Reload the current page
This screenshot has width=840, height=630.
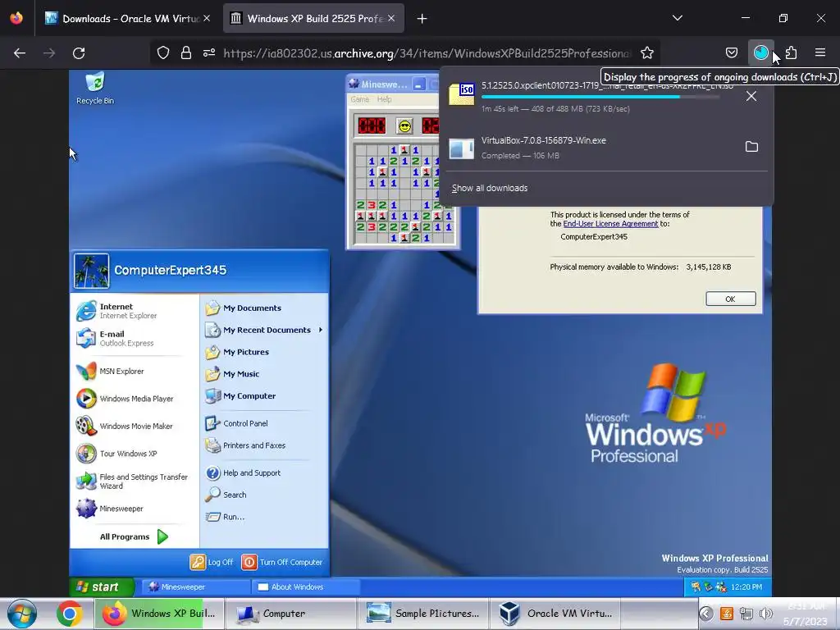[79, 53]
